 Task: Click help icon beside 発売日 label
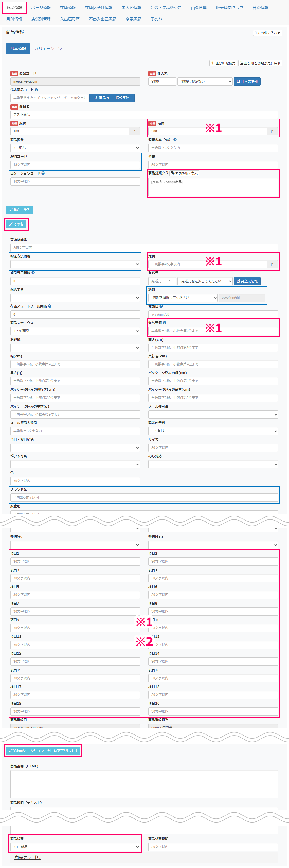tap(161, 306)
